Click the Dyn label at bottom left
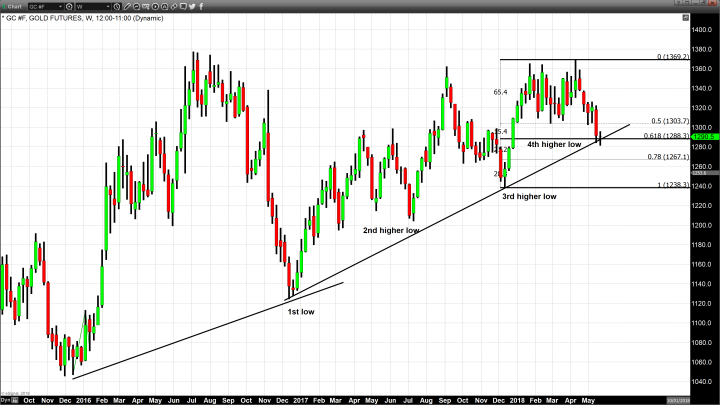The image size is (720, 405). tap(6, 400)
